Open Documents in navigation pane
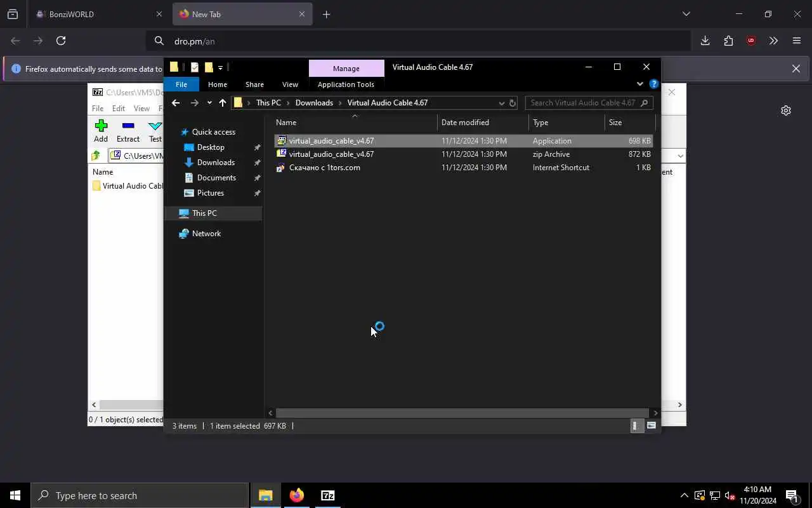 point(216,178)
